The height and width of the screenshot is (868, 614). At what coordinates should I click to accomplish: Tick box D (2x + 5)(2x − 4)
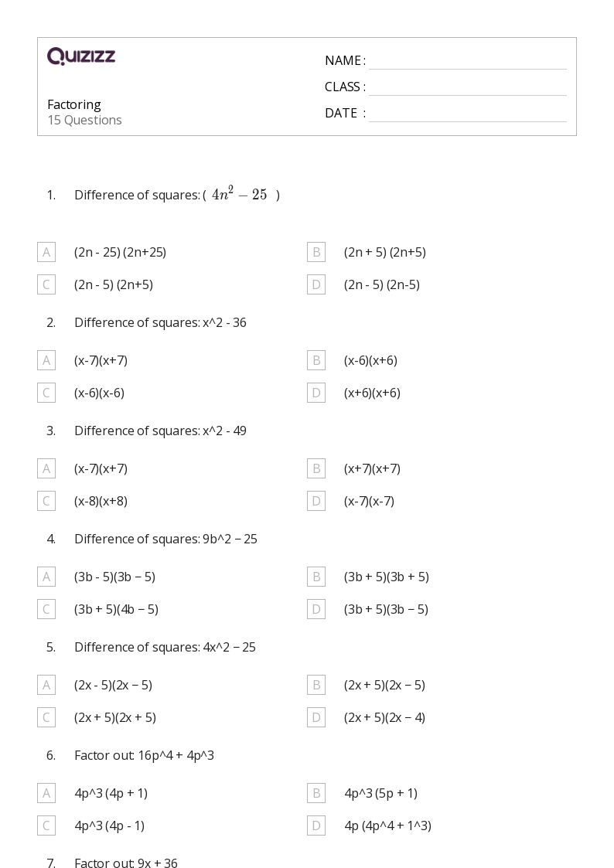316,717
